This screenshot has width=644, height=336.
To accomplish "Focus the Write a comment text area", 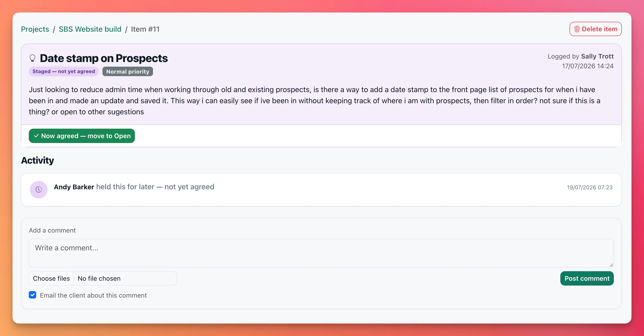I will point(321,253).
